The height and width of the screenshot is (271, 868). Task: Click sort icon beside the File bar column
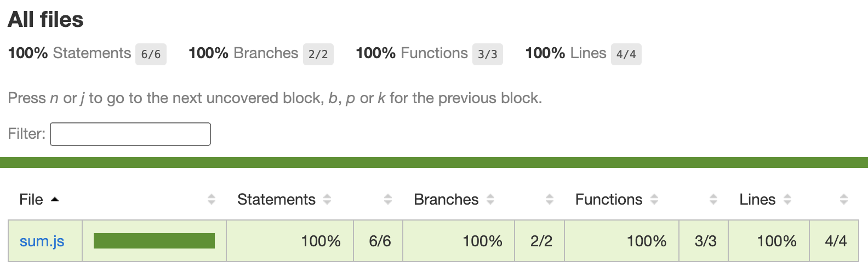[212, 200]
